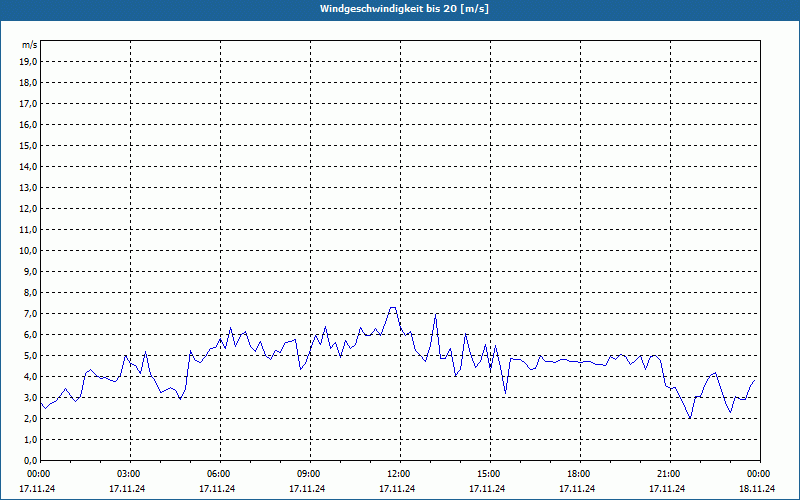Select the 7,0 y-axis label
Screen dimensions: 800x500
point(31,313)
